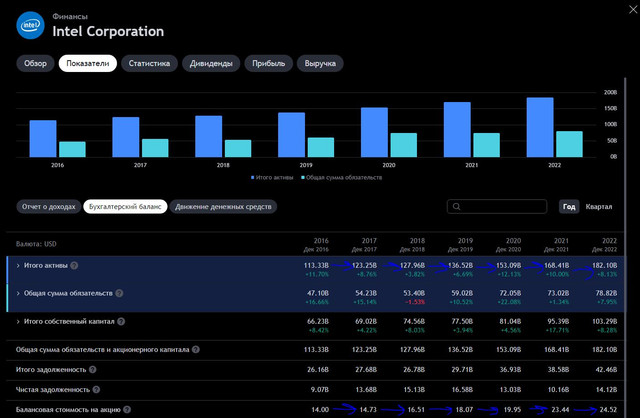
Task: Click the 2019 liabilities cyan bar
Action: 321,147
